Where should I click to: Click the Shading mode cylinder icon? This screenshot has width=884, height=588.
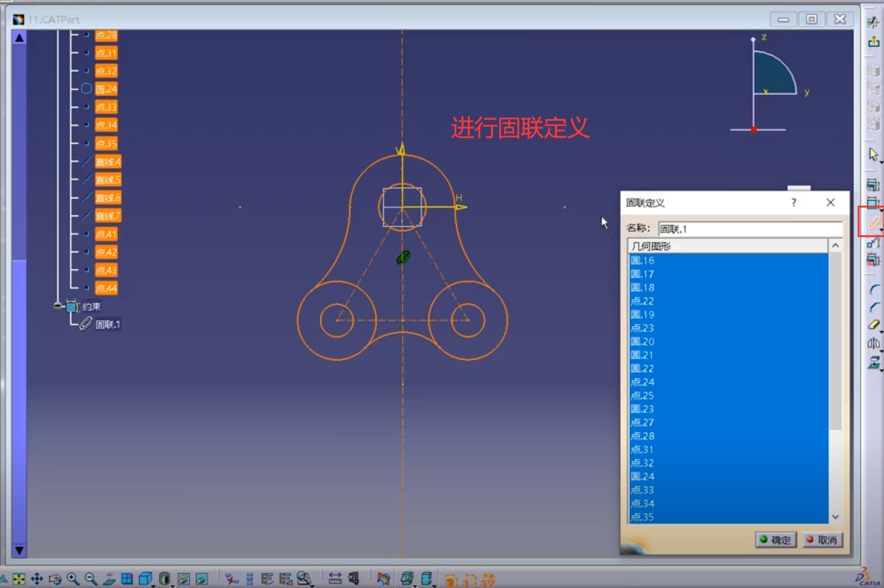(165, 579)
